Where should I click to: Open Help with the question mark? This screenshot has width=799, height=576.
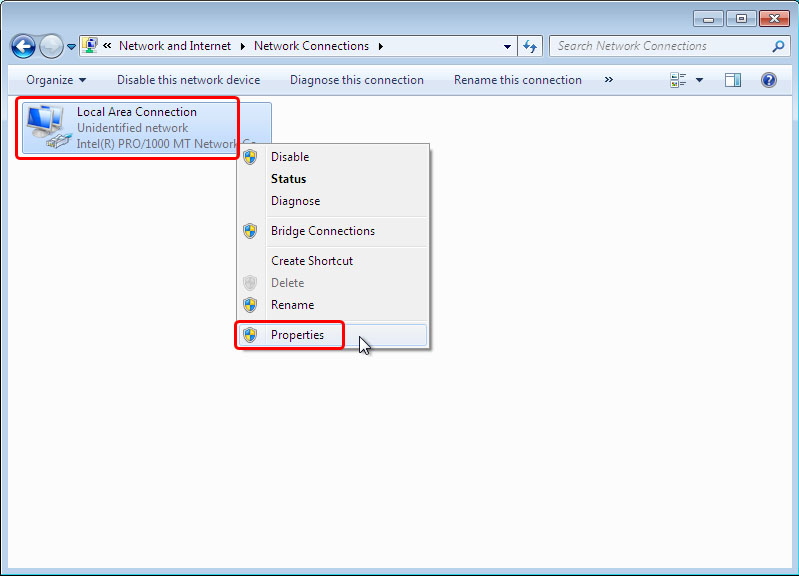click(769, 80)
